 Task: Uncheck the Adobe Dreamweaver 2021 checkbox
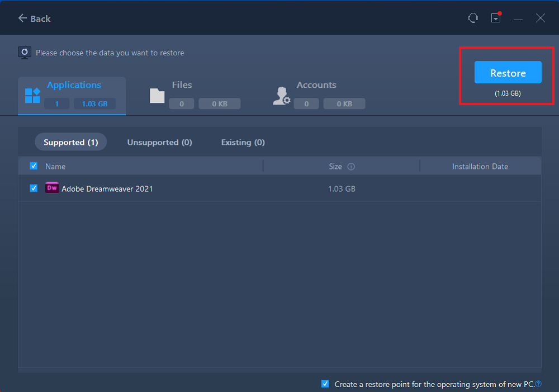tap(34, 188)
